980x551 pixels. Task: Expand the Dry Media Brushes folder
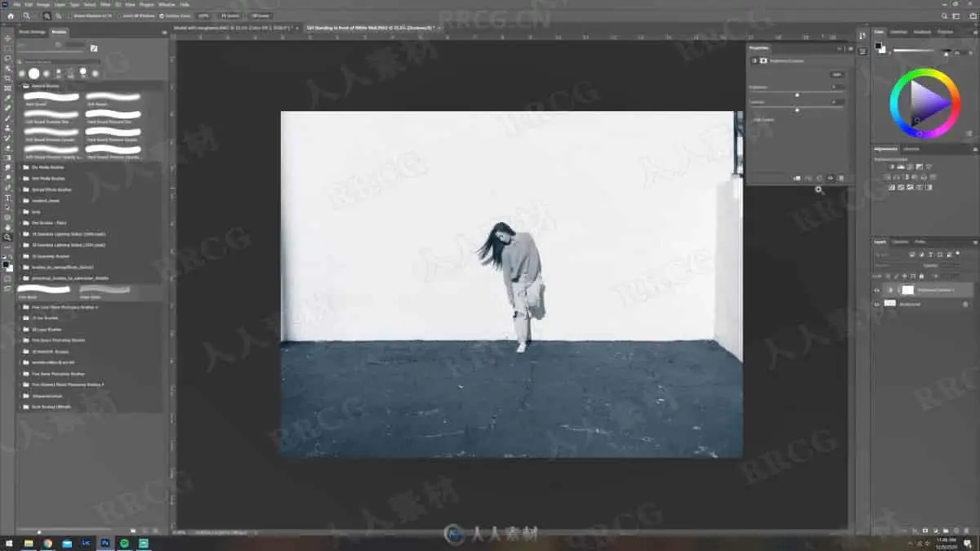pos(20,167)
